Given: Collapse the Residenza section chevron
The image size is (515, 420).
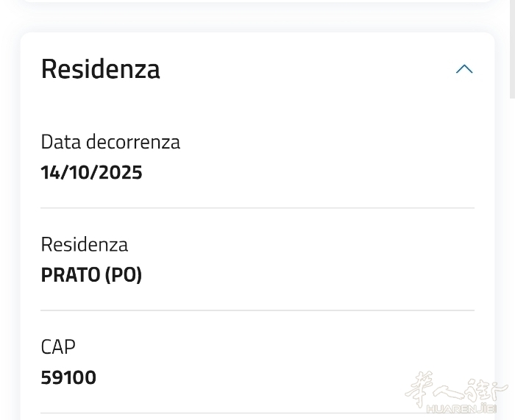Looking at the screenshot, I should click(x=464, y=69).
